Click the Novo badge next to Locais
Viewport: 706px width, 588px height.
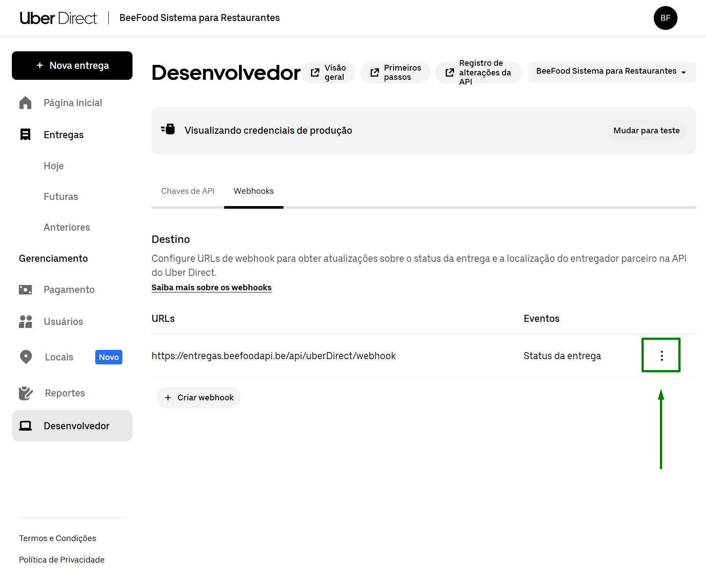coord(109,357)
